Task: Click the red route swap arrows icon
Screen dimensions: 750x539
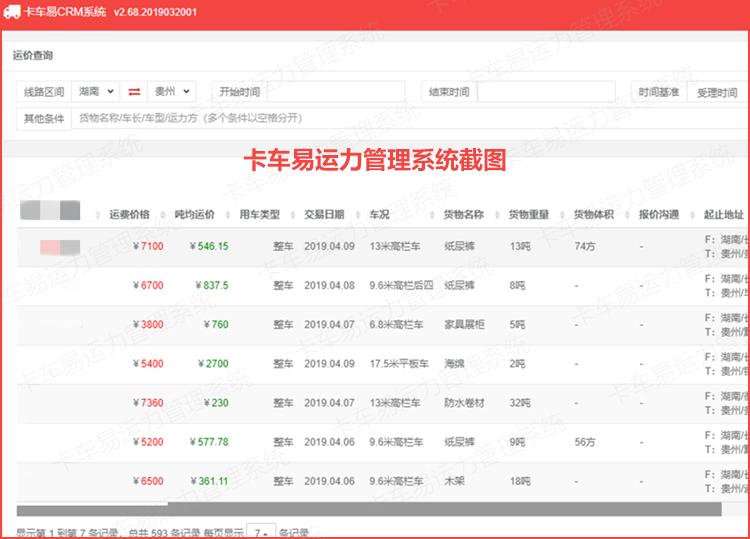Action: pos(134,92)
